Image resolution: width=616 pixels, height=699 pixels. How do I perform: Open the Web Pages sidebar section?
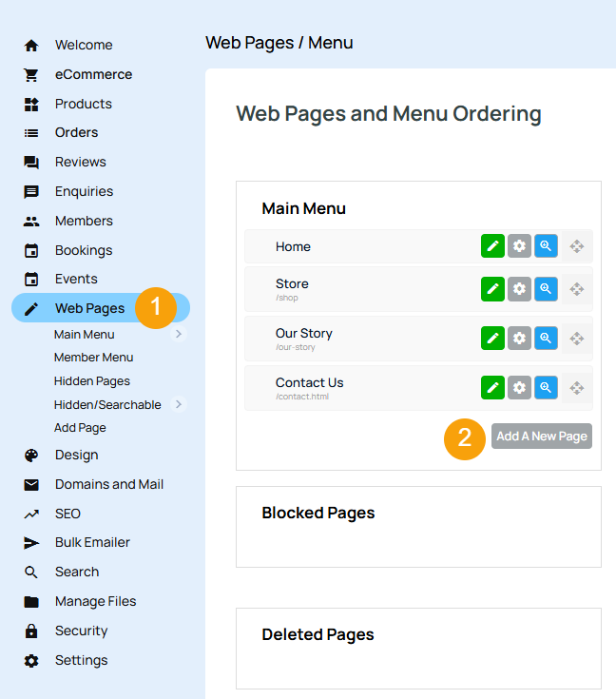point(89,308)
